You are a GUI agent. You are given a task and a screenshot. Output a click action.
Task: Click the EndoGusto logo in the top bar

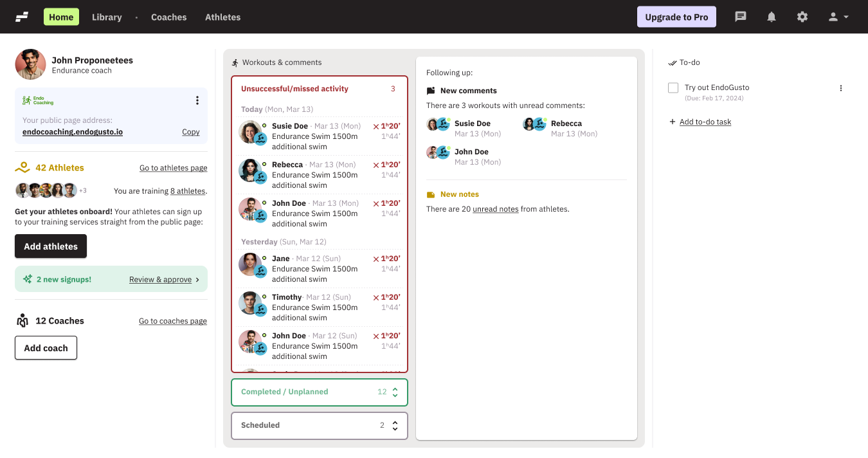[22, 17]
